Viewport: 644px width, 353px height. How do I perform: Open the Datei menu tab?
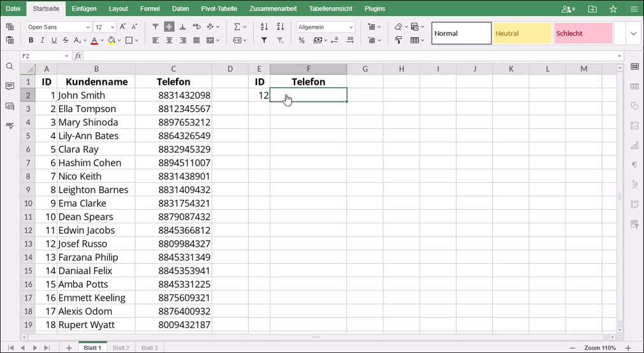pyautogui.click(x=13, y=9)
